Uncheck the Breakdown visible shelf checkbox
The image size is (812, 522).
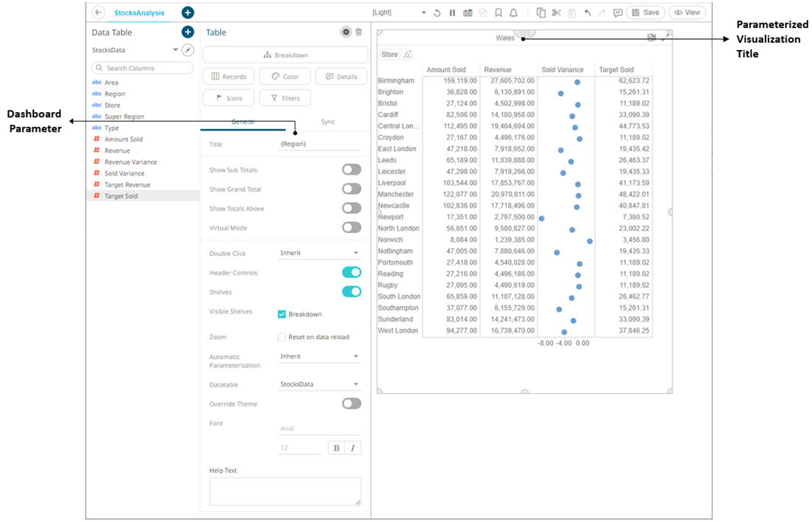pos(282,314)
